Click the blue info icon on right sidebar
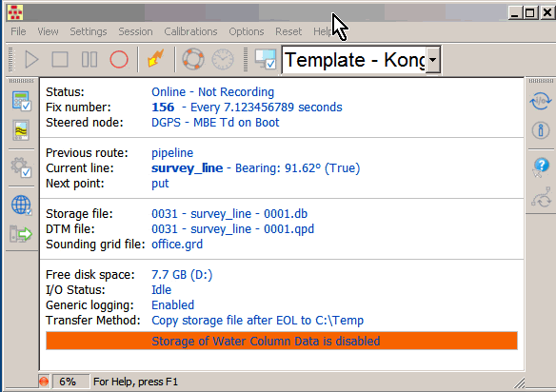This screenshot has width=556, height=392. [x=541, y=130]
